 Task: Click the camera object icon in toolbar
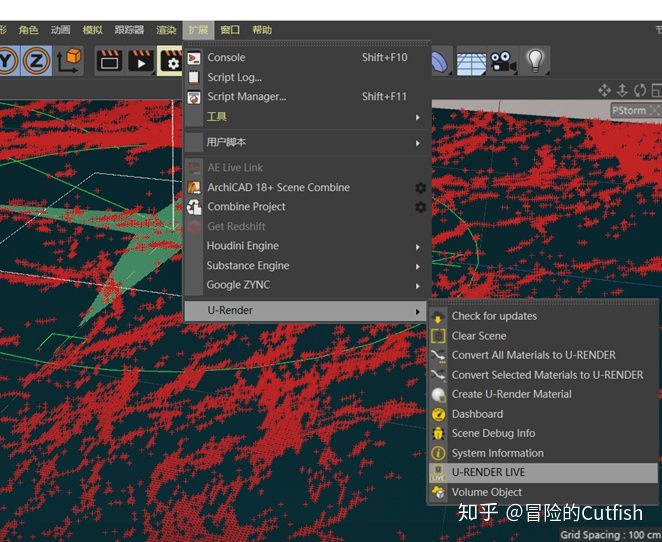[x=502, y=62]
